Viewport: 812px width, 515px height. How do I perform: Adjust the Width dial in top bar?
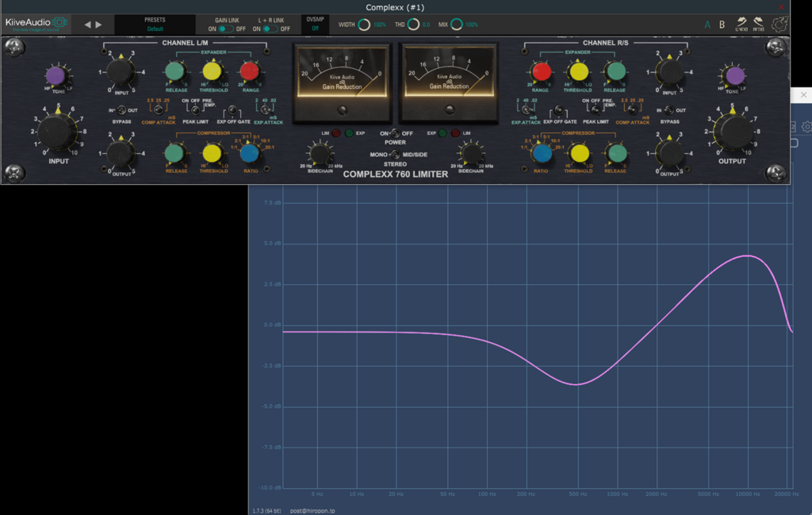click(364, 25)
